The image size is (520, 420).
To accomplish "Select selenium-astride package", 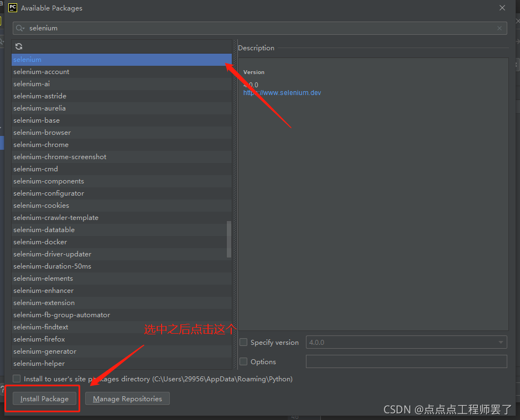I will pos(121,96).
